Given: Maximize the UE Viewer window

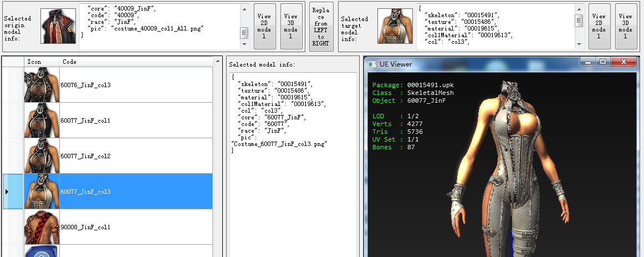Looking at the screenshot, I should pos(603,62).
